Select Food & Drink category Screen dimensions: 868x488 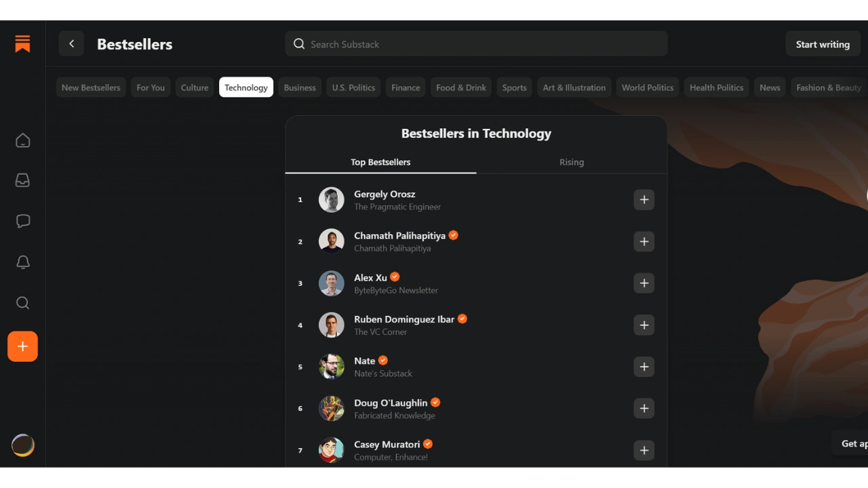(461, 87)
